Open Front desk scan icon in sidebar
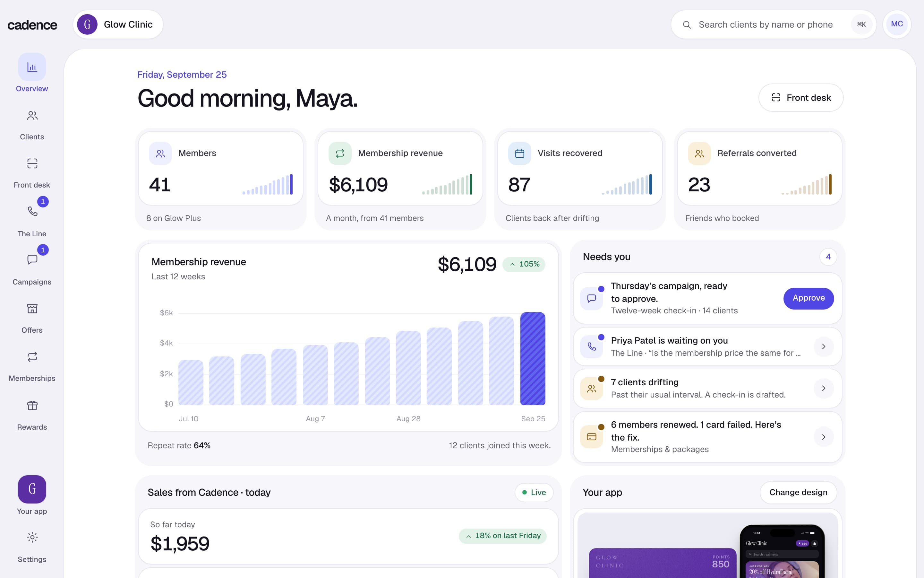Viewport: 924px width, 578px height. point(32,164)
